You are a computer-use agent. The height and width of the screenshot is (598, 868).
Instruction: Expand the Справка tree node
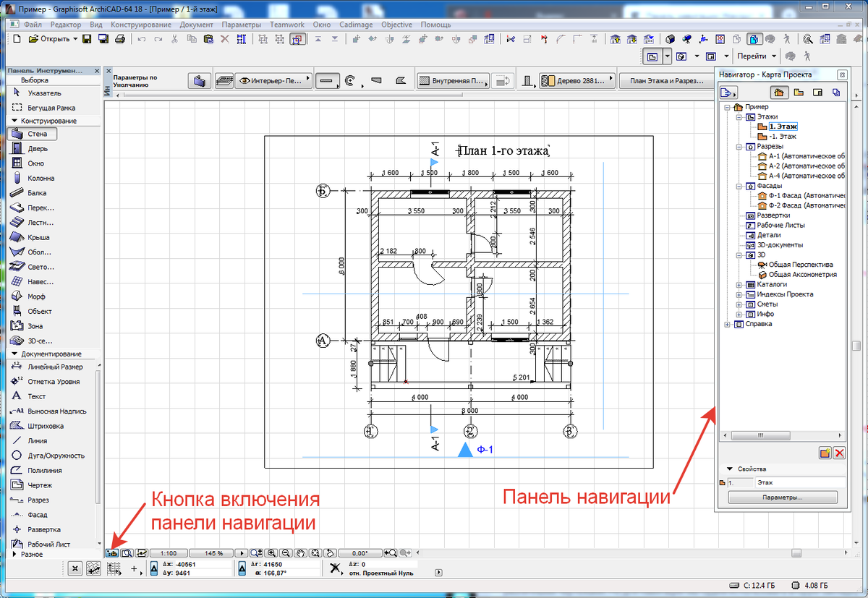728,324
